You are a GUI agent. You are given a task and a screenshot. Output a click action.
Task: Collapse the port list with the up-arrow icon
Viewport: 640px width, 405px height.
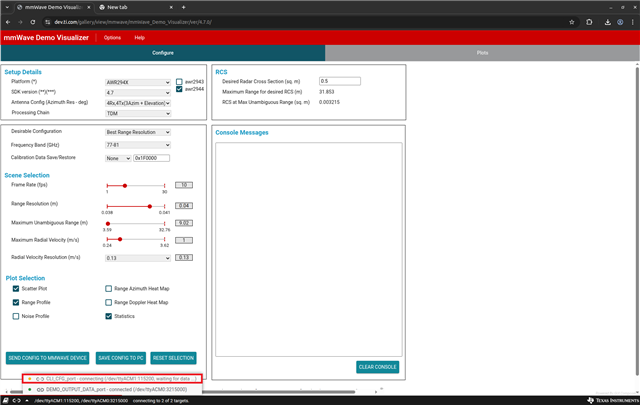tap(27, 401)
